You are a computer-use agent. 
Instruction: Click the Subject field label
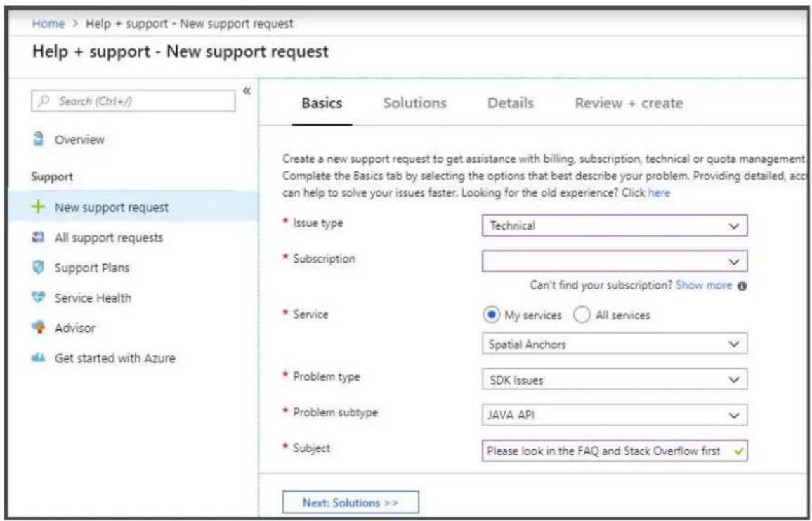[311, 449]
